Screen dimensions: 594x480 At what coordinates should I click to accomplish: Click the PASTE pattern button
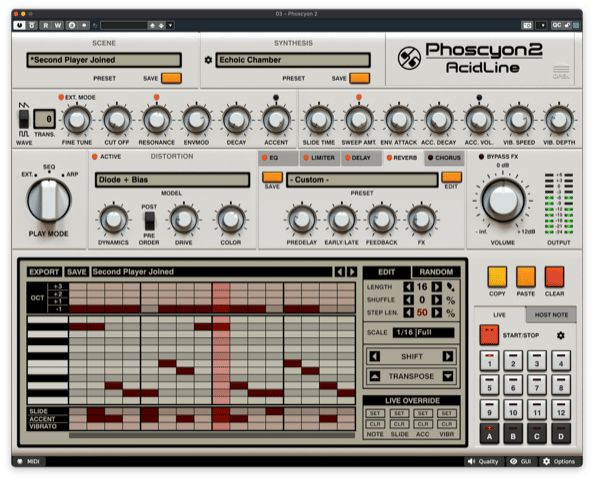(x=525, y=277)
